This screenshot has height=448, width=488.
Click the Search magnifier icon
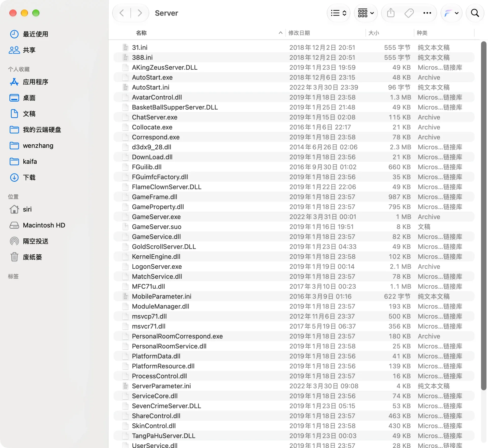click(x=475, y=13)
